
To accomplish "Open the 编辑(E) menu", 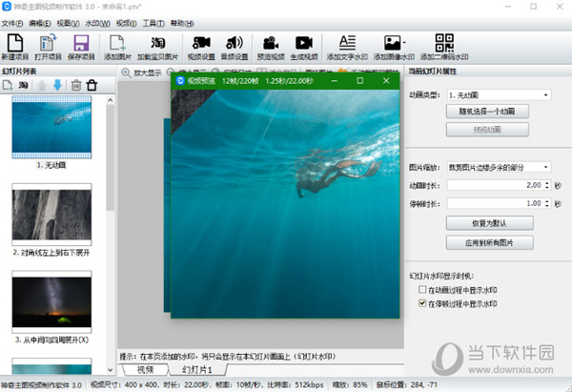I will (40, 23).
